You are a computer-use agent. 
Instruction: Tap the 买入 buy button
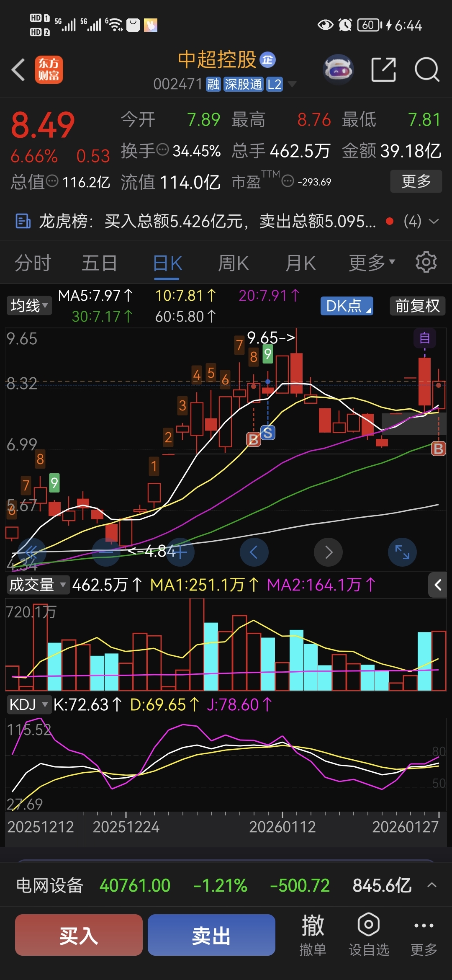tap(79, 935)
